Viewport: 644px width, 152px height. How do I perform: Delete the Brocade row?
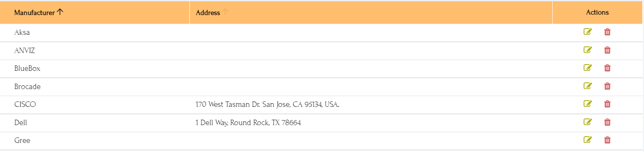click(x=607, y=86)
